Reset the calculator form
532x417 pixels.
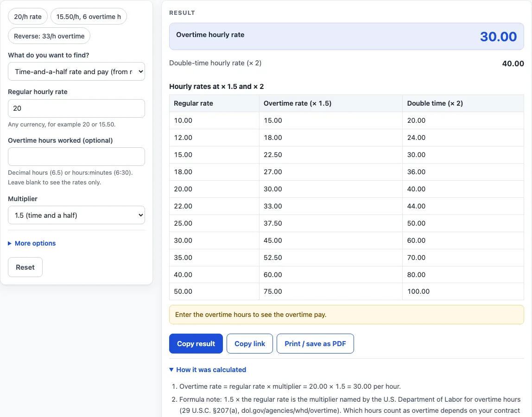pyautogui.click(x=25, y=267)
